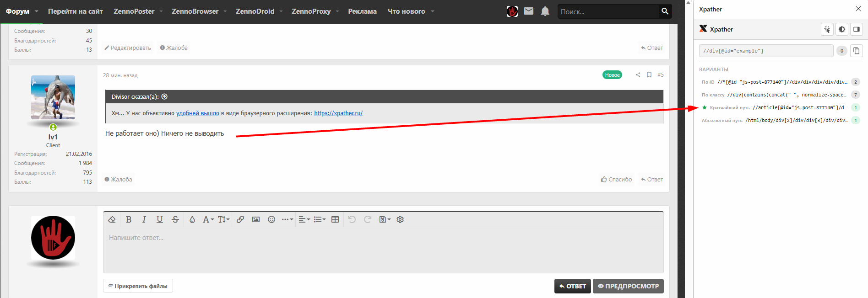Open the ZennoPoster menu item
Screen dimensions: 868x298
(134, 11)
